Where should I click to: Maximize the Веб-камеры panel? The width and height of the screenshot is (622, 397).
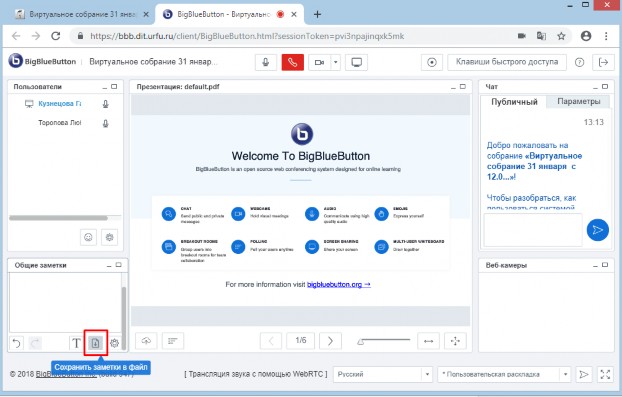click(x=605, y=265)
